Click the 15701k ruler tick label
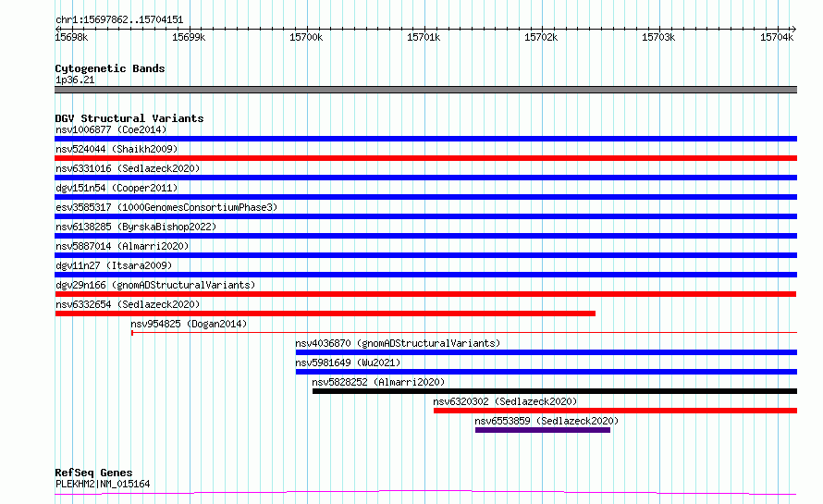Viewport: 823px width, 504px height. pyautogui.click(x=424, y=37)
